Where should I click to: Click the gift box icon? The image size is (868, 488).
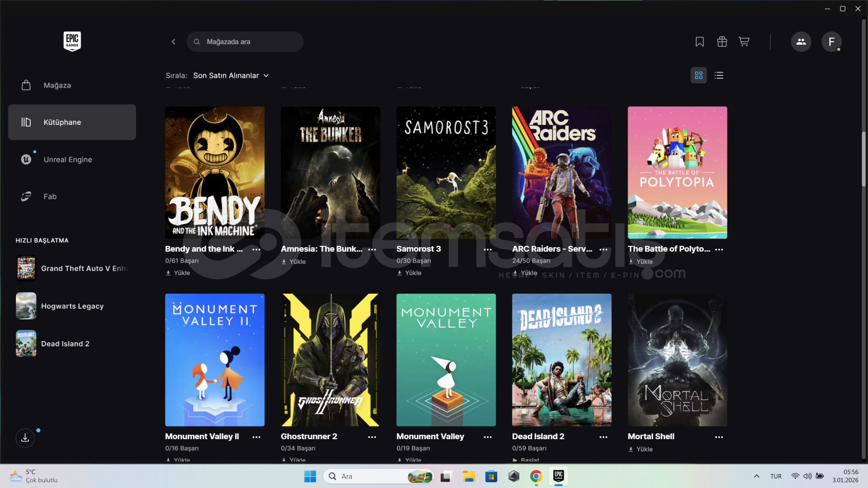(722, 42)
